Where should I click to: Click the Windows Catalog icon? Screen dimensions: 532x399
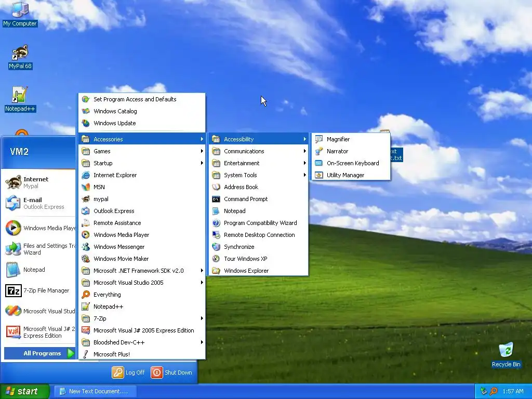[x=86, y=111]
